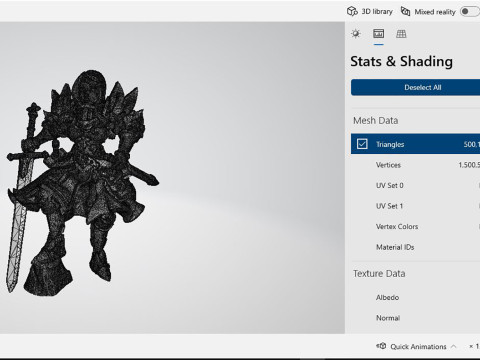
Task: Click the Quick Animations icon
Action: point(381,346)
